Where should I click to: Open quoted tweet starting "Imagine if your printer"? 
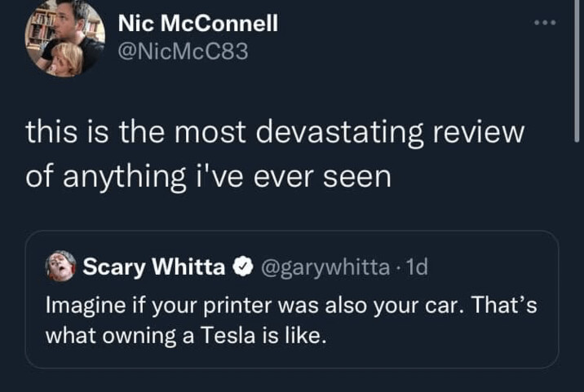click(291, 319)
